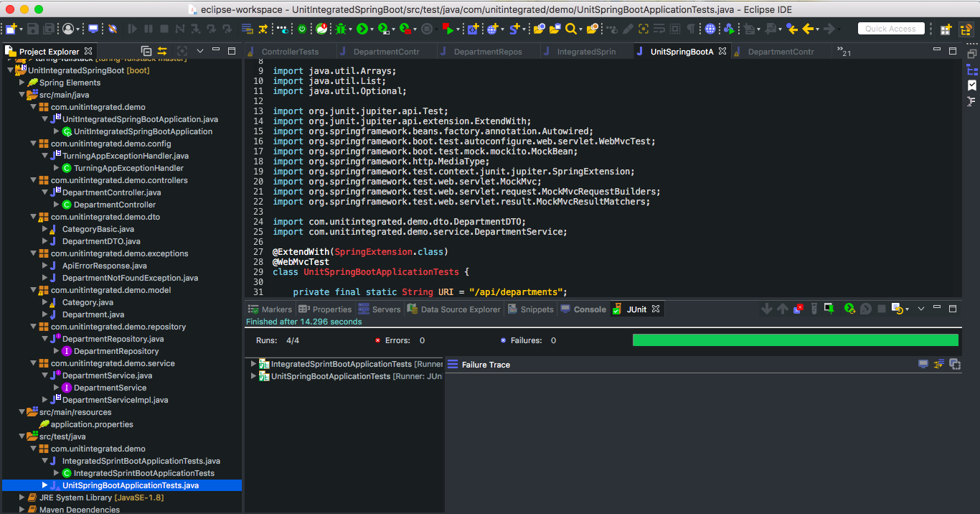Screen dimensions: 980x514
Task: Collapse com.unitintegrated.demo.controllers package
Action: (33, 180)
